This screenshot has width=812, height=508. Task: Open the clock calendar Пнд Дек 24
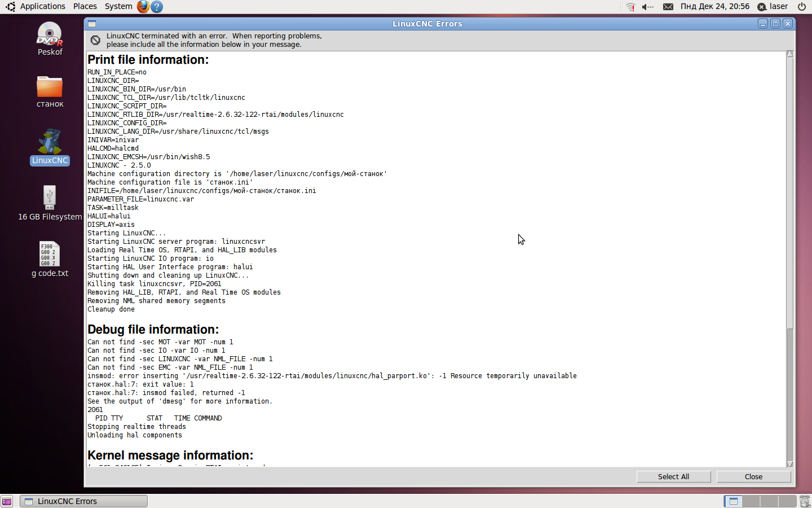coord(715,6)
